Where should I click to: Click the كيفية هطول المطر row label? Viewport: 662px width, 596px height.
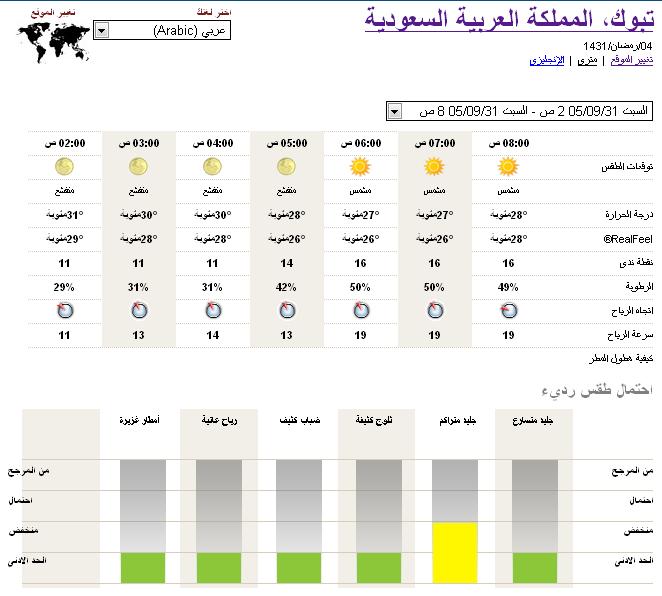tap(621, 359)
